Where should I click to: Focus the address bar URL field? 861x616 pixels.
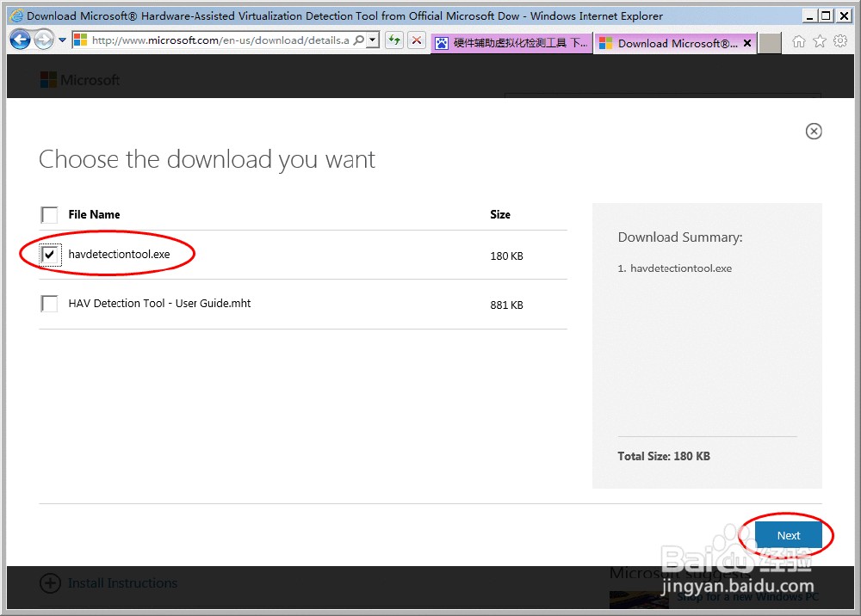click(220, 40)
